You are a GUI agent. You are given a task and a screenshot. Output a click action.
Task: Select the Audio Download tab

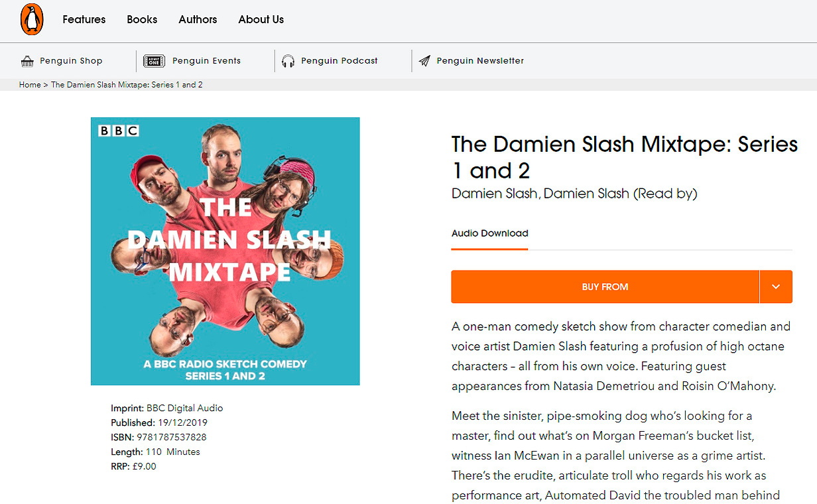(x=489, y=233)
